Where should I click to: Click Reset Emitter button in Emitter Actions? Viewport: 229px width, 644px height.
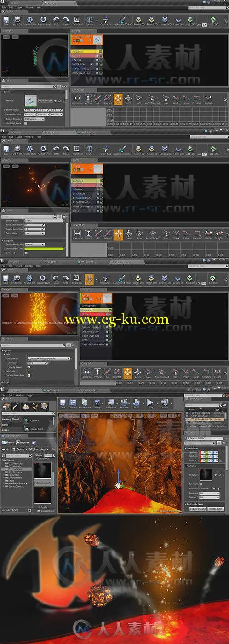click(216, 509)
